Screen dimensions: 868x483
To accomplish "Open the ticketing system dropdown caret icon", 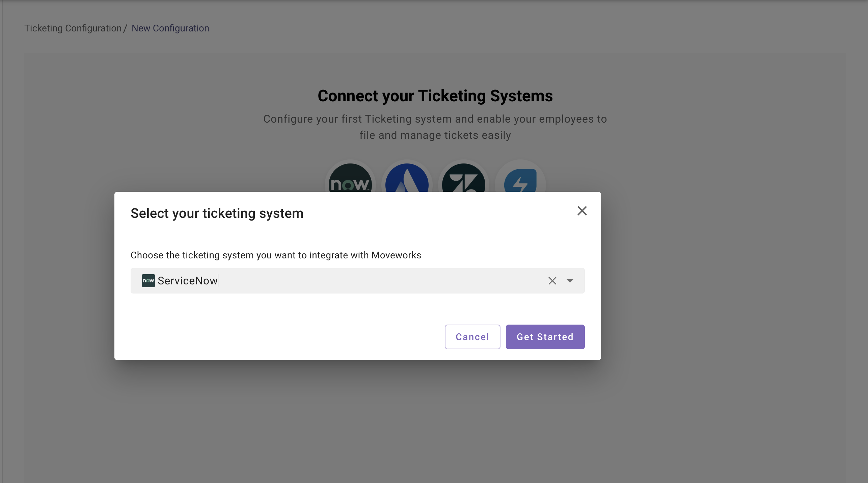I will click(570, 281).
